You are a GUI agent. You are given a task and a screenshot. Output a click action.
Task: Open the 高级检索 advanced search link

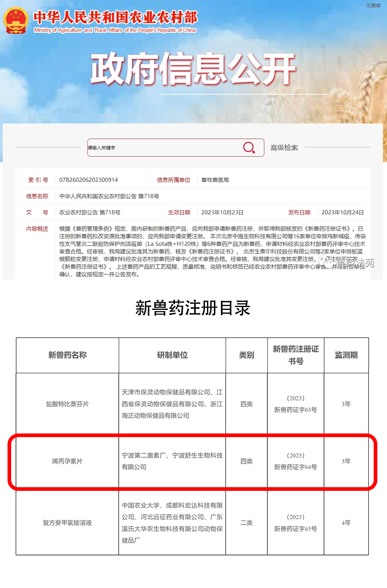click(284, 148)
